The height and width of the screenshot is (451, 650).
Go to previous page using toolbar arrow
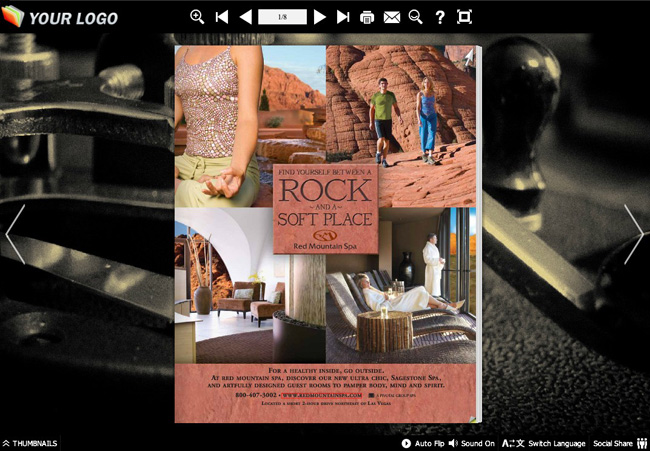click(x=246, y=17)
